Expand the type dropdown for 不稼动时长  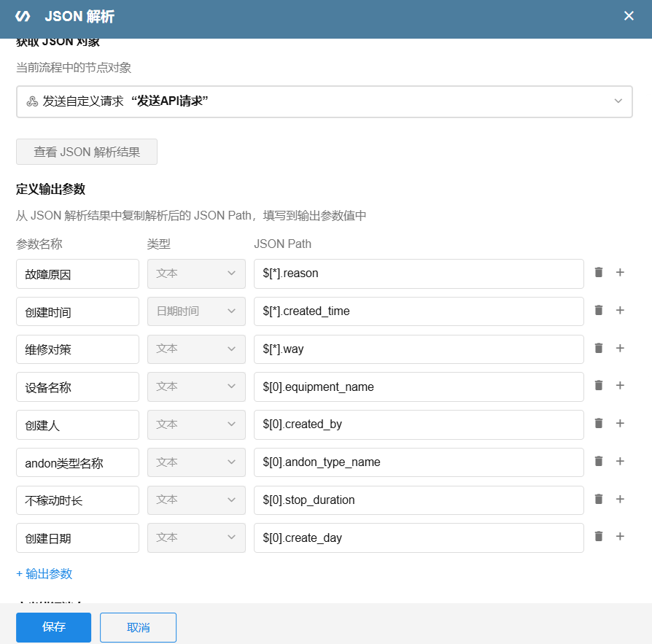pos(195,500)
